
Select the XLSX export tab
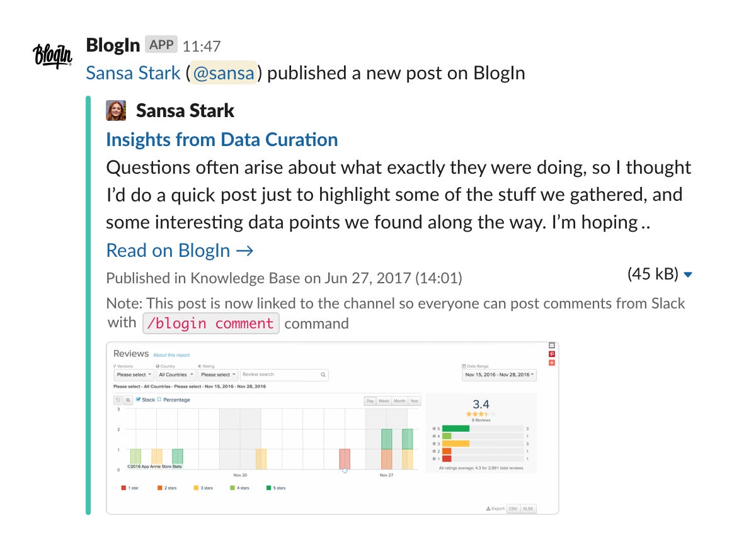pyautogui.click(x=528, y=508)
